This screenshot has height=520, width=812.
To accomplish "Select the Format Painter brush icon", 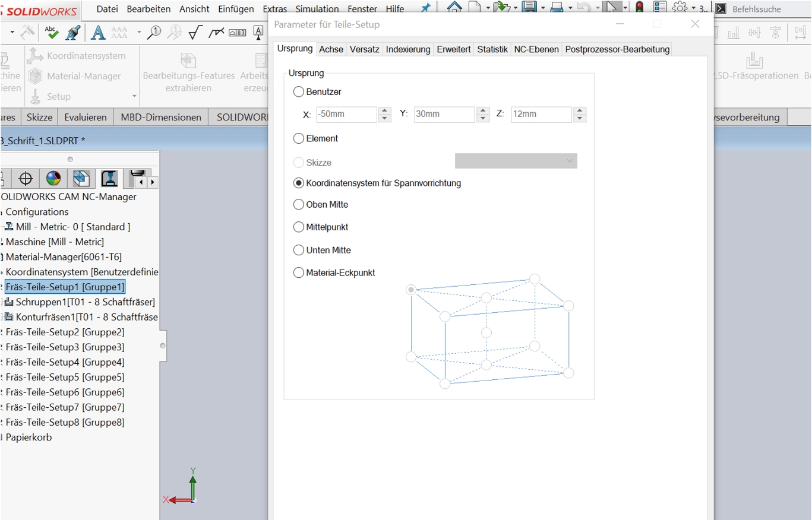I will [x=73, y=33].
